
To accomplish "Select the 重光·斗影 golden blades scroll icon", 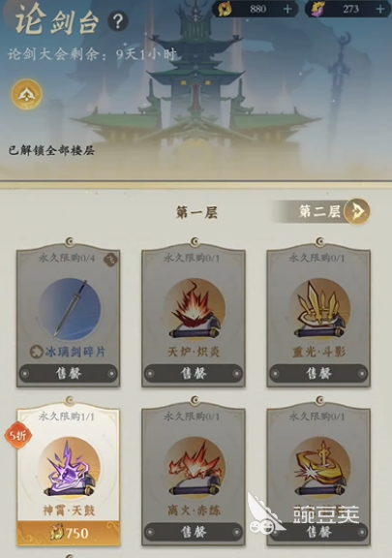I will (319, 309).
